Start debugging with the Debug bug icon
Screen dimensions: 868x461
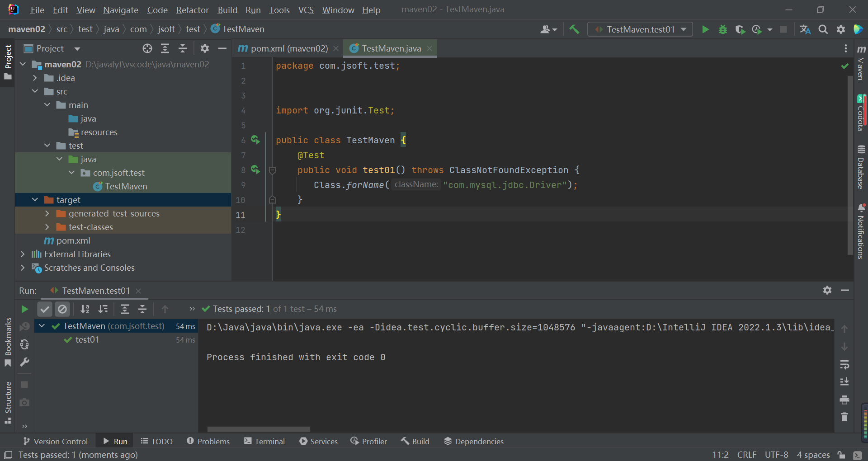[722, 30]
